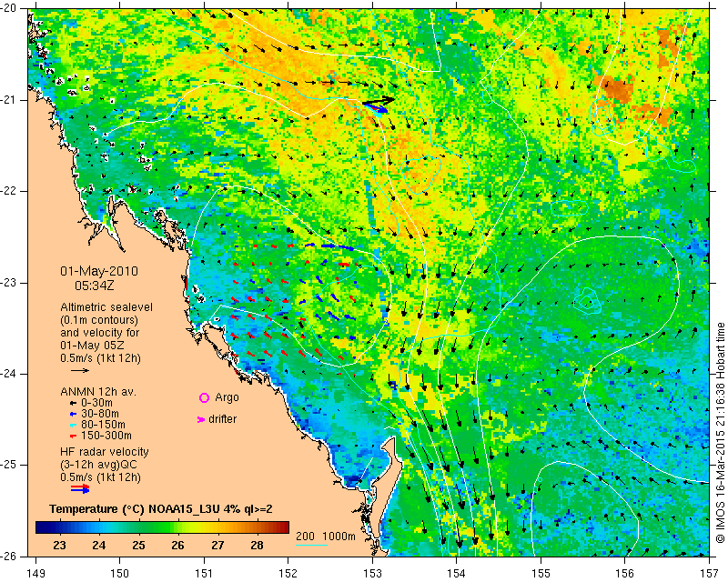This screenshot has height=582, width=728.
Task: Pick the dark blue color above 23 on colorbar
Action: click(59, 527)
